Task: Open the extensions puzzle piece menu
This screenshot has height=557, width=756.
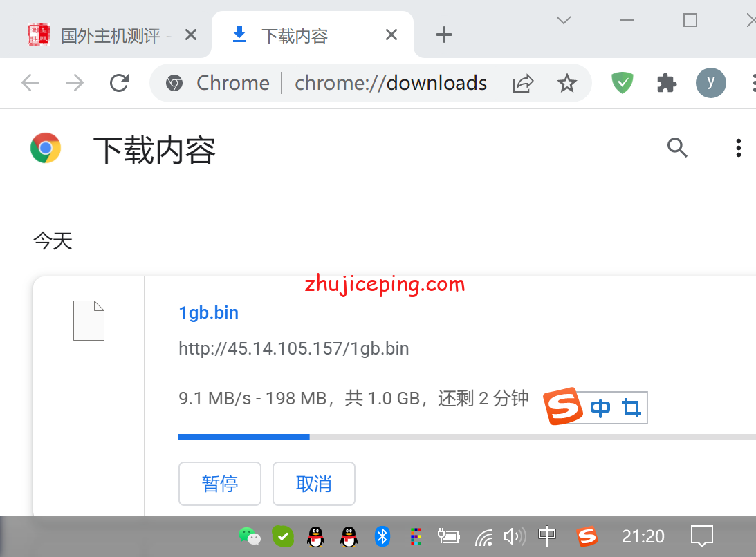Action: 666,84
